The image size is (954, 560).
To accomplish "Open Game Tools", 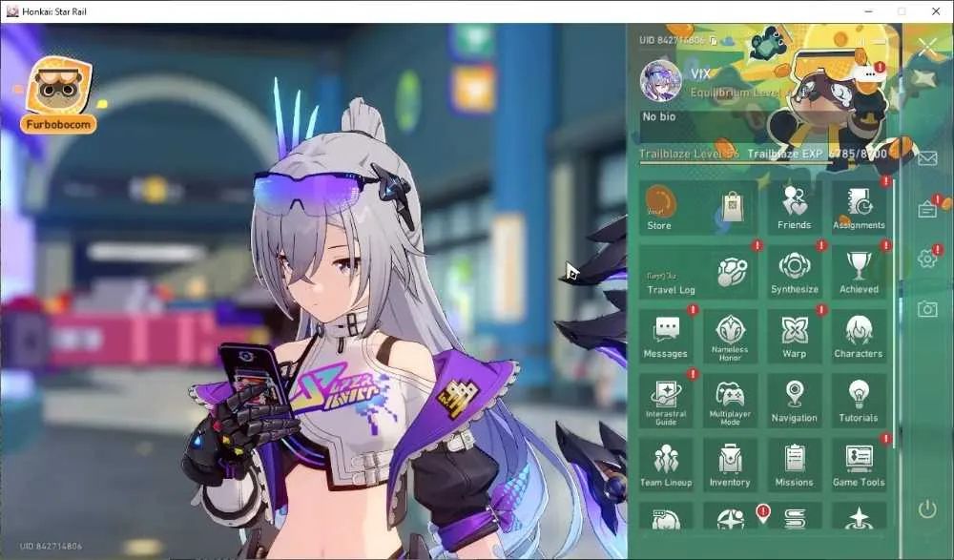I will tap(859, 465).
